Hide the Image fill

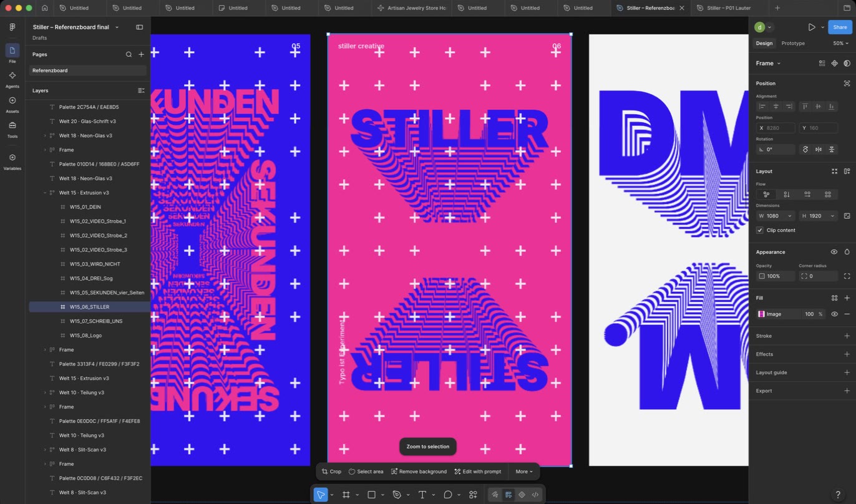click(834, 314)
